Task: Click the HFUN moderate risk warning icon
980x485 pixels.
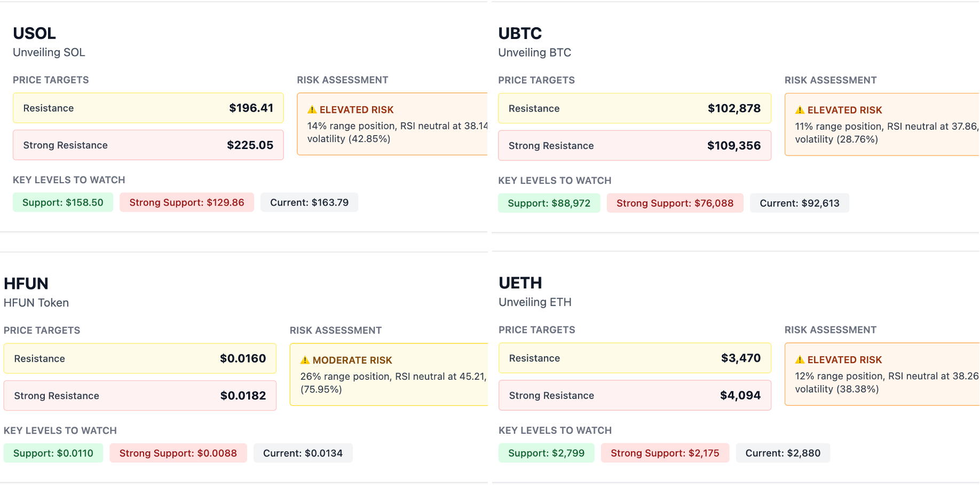Action: [305, 360]
